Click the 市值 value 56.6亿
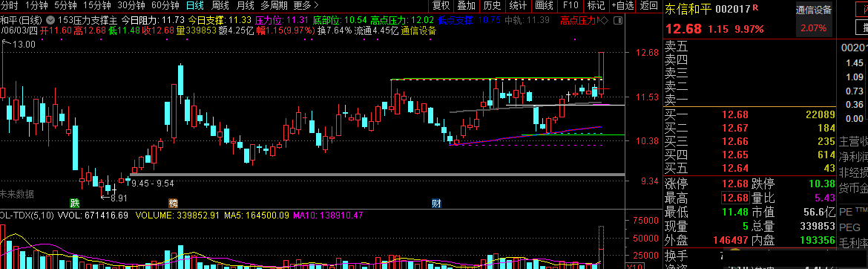The width and height of the screenshot is (868, 269). click(x=819, y=212)
